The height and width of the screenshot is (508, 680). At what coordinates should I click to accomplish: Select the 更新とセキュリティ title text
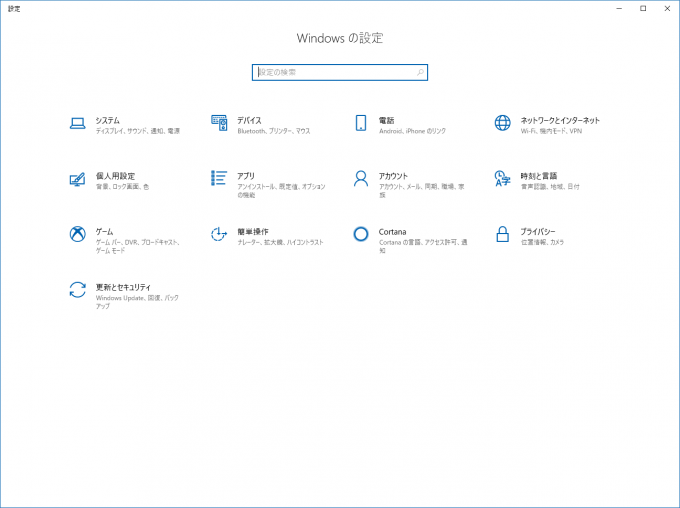[x=123, y=287]
